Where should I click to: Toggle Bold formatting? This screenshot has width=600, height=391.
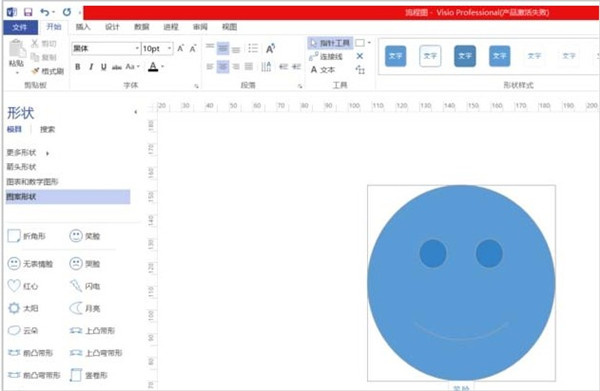click(x=78, y=67)
